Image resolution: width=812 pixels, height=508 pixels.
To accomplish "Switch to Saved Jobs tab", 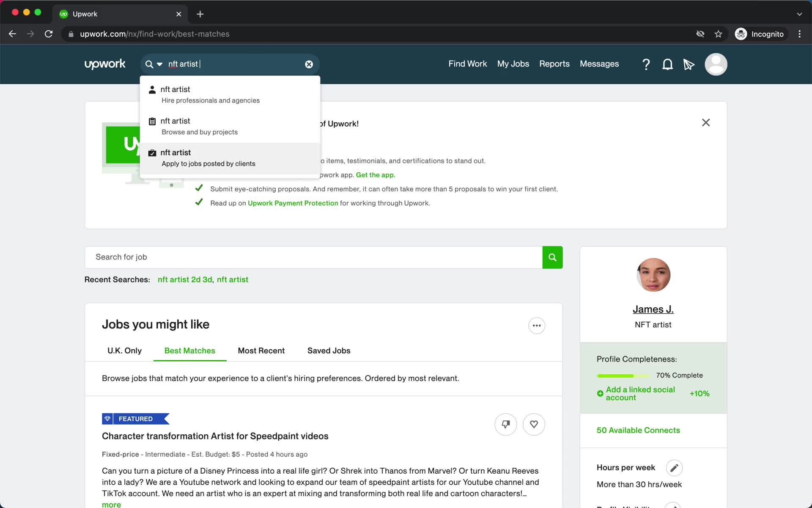I will coord(329,351).
